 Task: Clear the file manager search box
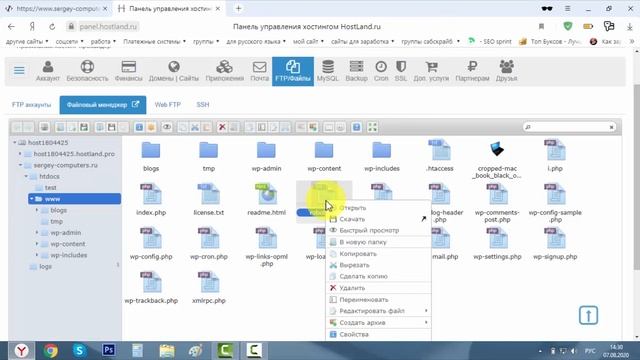click(x=611, y=127)
